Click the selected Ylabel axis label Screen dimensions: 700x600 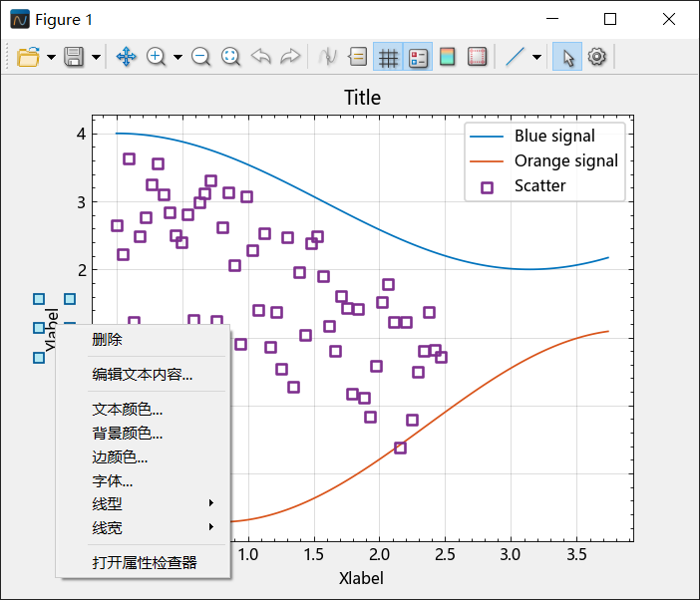[x=51, y=329]
